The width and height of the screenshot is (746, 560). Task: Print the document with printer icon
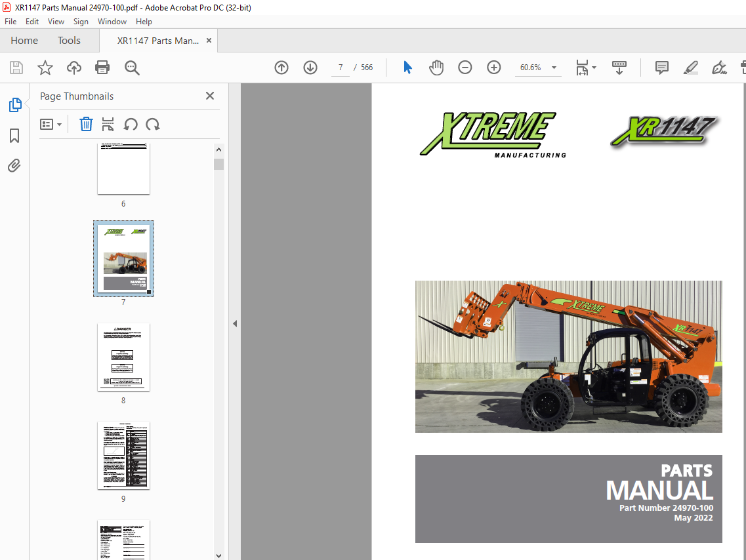[102, 68]
